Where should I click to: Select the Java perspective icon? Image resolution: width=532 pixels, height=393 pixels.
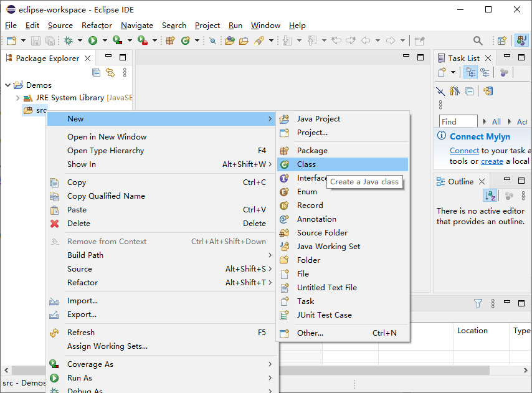[521, 40]
